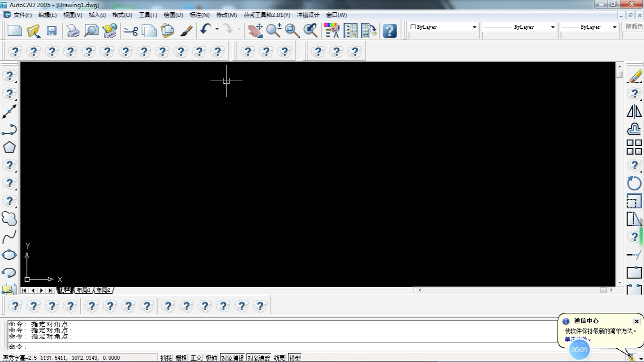Activate the Pan hand tool
The image size is (644, 362).
255,31
